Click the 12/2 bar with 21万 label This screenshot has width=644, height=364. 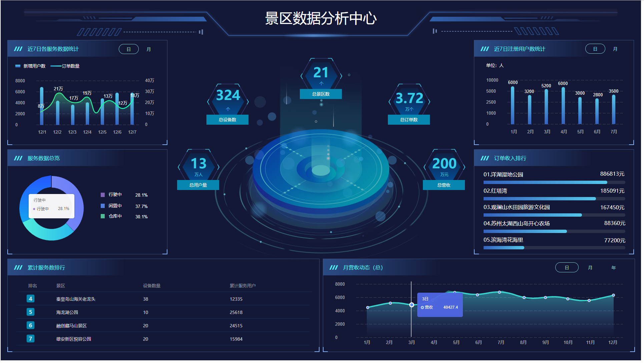point(58,113)
